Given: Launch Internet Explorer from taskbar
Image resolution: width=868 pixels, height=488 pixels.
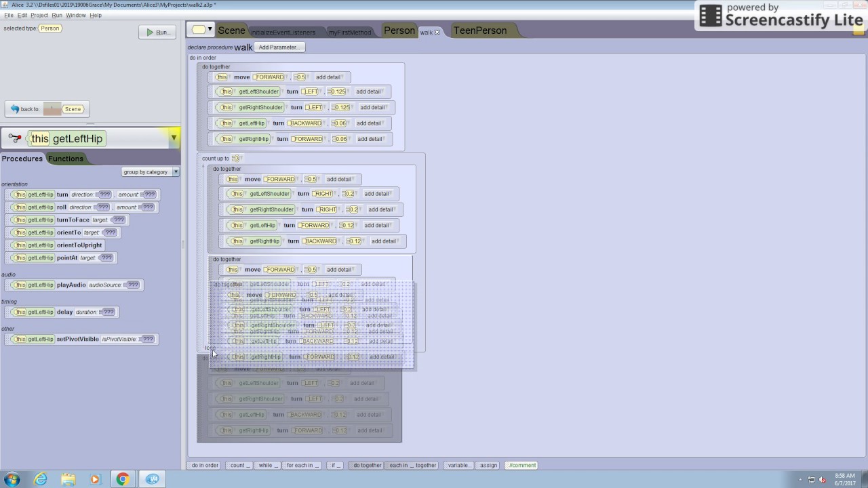Looking at the screenshot, I should (41, 479).
